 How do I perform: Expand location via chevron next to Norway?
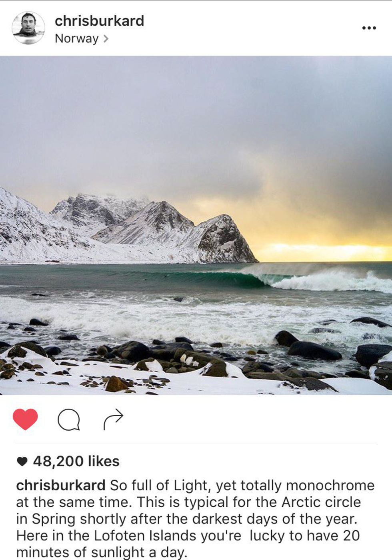click(106, 39)
